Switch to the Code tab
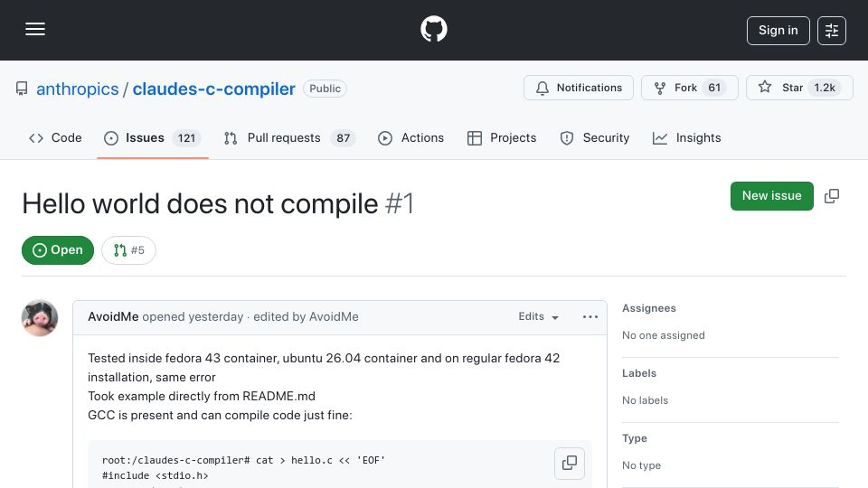Viewport: 868px width, 488px height. point(55,137)
